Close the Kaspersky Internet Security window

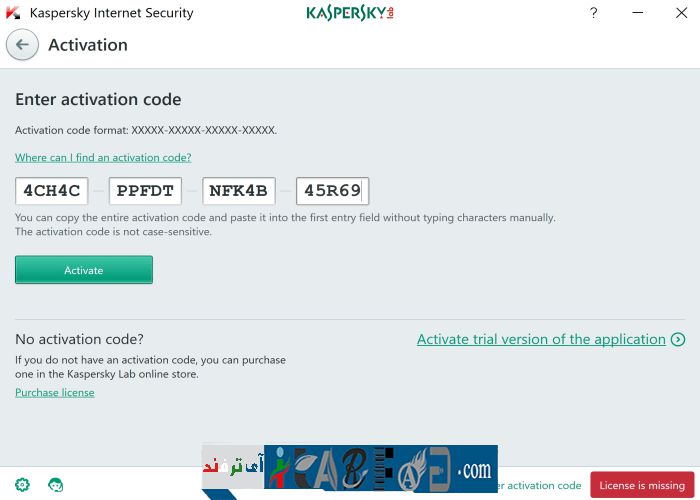coord(682,13)
